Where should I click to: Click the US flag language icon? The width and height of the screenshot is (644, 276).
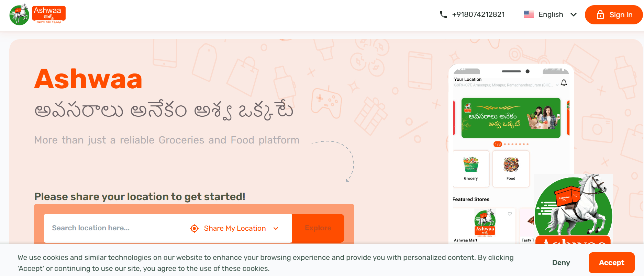529,14
